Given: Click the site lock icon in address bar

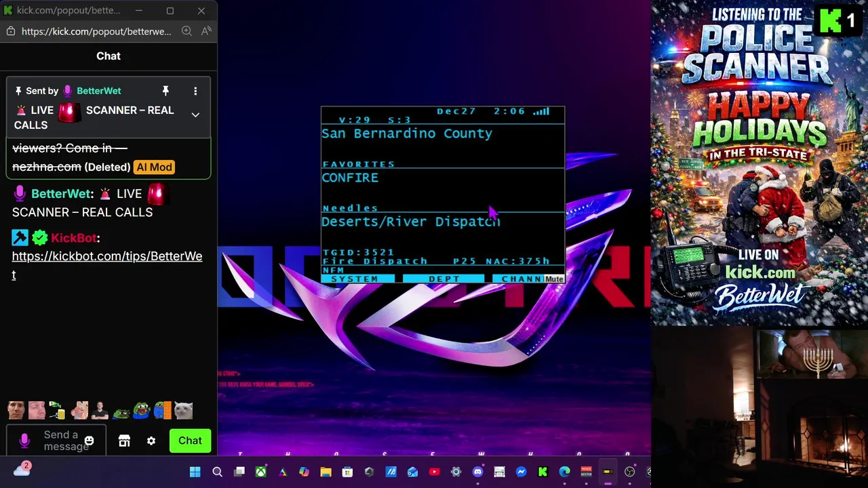Looking at the screenshot, I should coord(10,31).
